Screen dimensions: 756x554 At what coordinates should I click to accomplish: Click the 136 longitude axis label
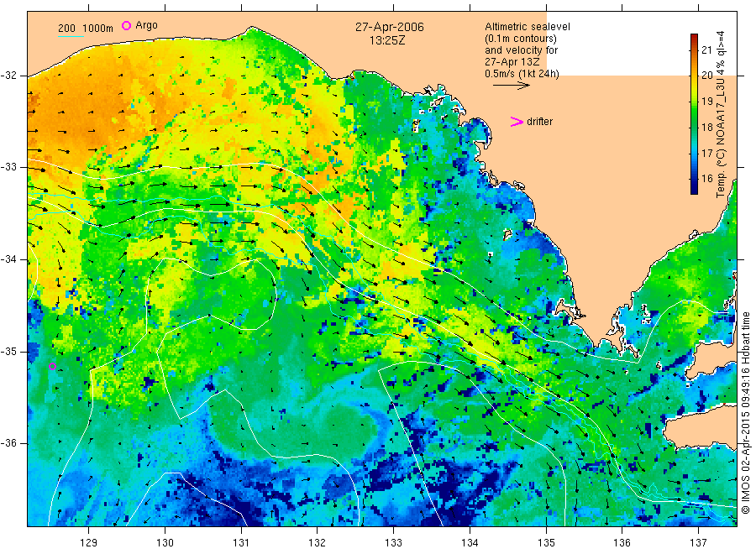[x=622, y=543]
